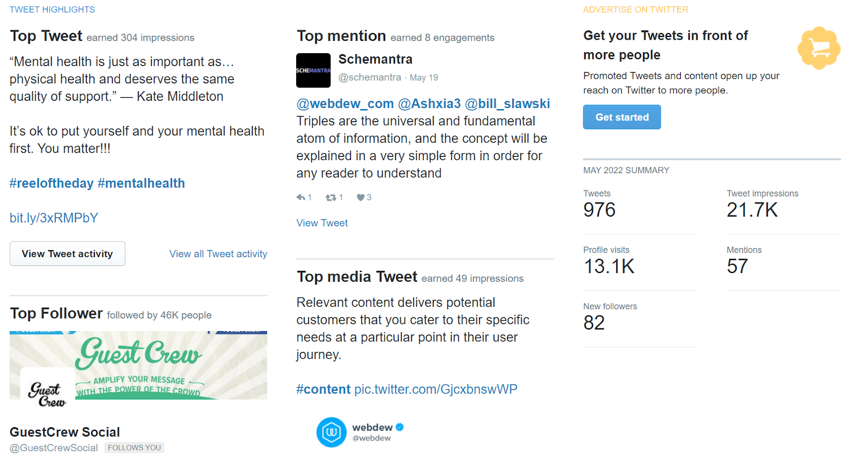Viewport: 868px width, 457px height.
Task: Click the pic.twitter.com media link
Action: click(436, 389)
